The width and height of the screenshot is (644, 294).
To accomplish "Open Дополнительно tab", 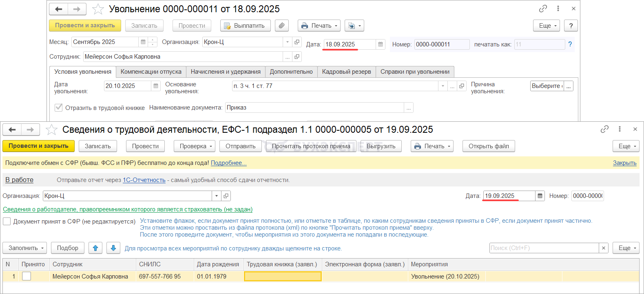I will (x=291, y=72).
